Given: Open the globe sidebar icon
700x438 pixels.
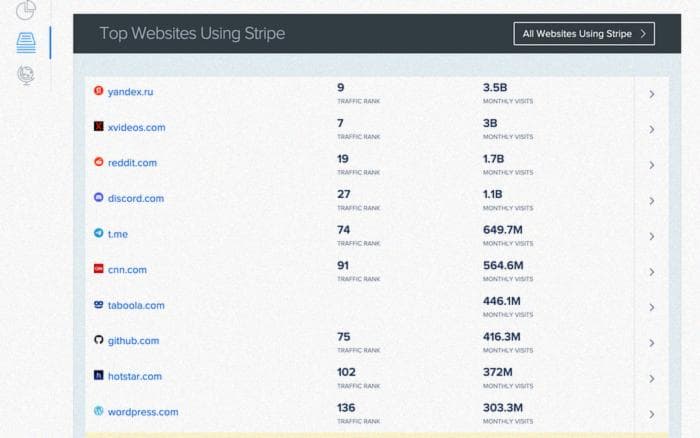Looking at the screenshot, I should tap(26, 75).
